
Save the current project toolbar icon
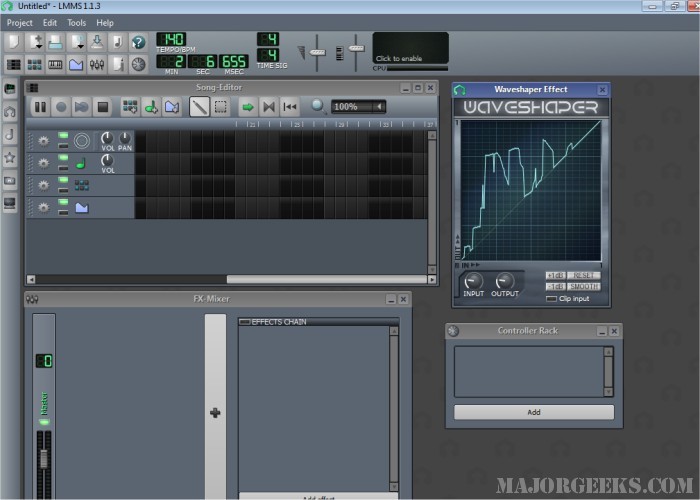click(97, 42)
